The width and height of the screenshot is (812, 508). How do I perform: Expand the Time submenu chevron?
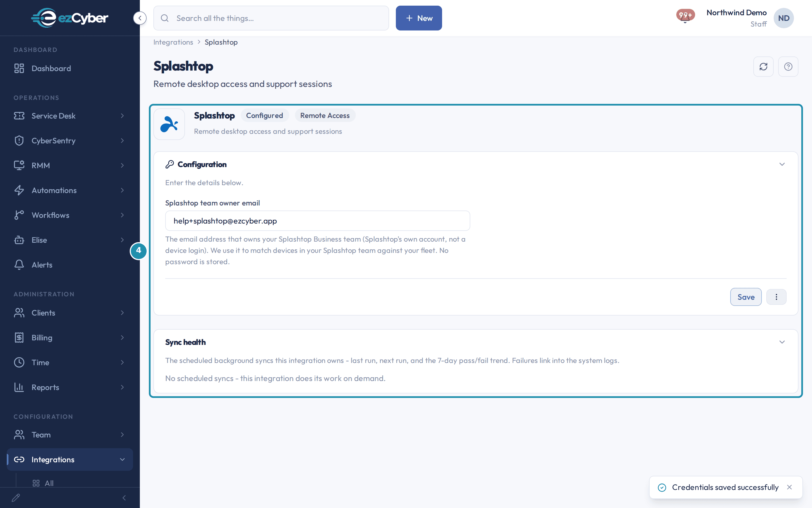[x=122, y=363]
